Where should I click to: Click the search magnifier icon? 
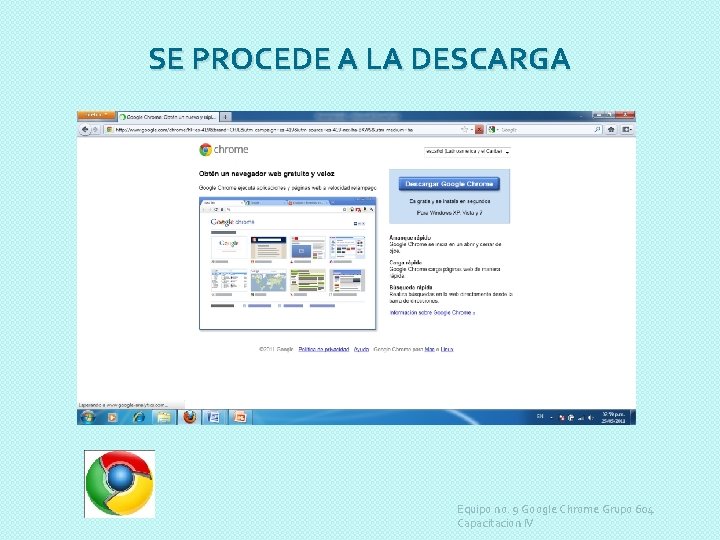click(597, 130)
